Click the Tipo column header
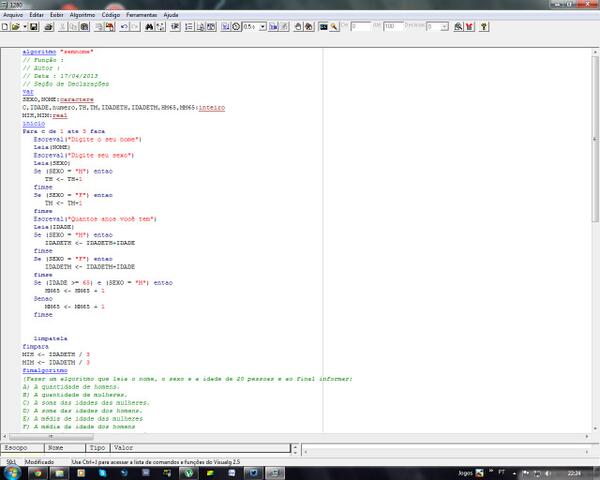This screenshot has width=600, height=480. pos(98,448)
